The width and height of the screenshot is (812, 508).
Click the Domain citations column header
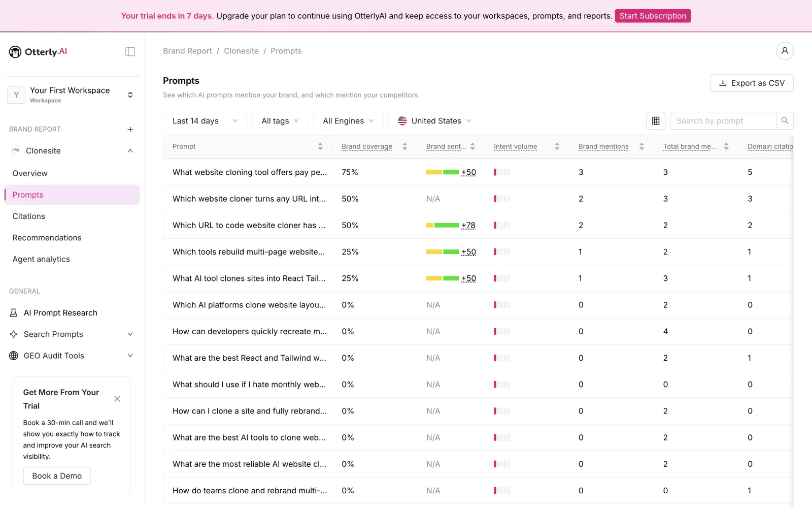(770, 146)
